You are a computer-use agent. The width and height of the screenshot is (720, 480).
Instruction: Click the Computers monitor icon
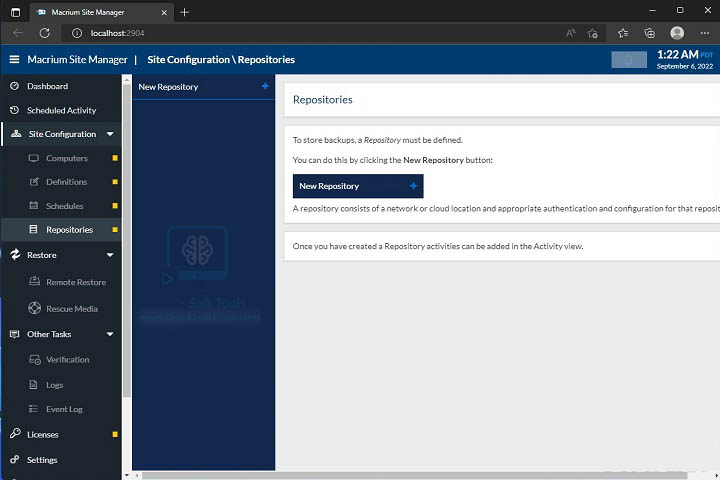pyautogui.click(x=34, y=158)
